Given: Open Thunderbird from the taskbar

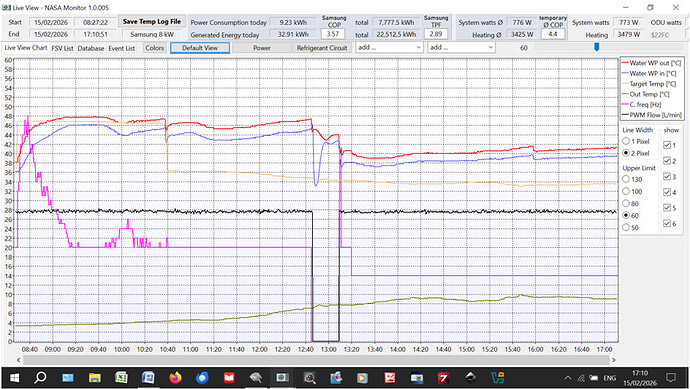Looking at the screenshot, I should coord(202,378).
